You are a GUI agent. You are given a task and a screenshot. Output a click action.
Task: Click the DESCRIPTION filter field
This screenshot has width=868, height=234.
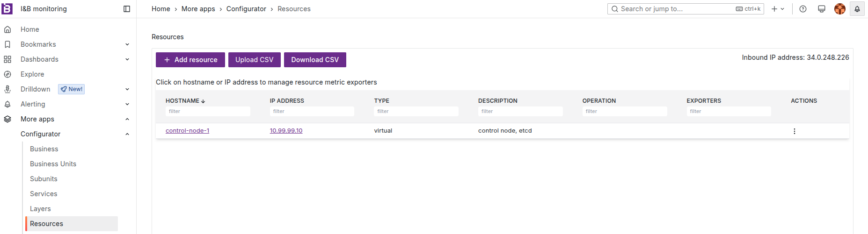pos(520,111)
